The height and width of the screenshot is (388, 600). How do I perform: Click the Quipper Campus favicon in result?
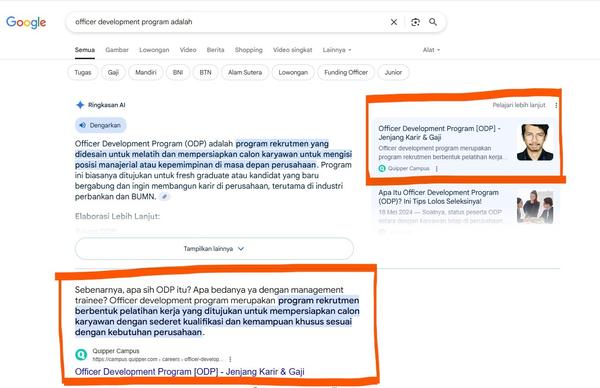click(81, 354)
